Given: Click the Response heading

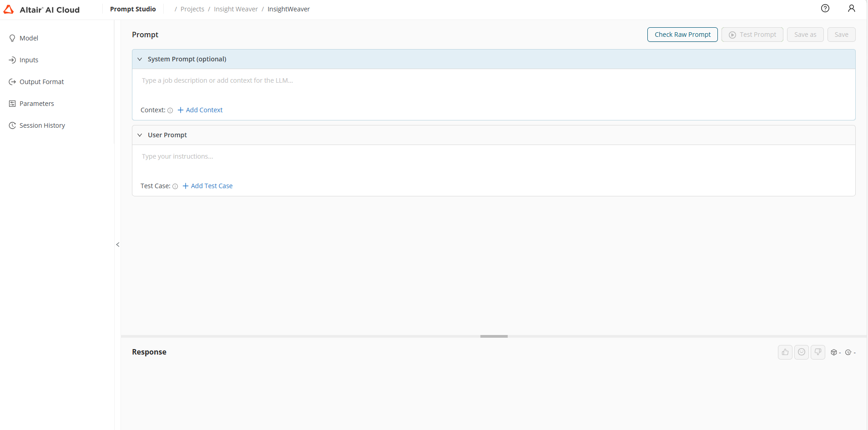Looking at the screenshot, I should click(x=149, y=352).
